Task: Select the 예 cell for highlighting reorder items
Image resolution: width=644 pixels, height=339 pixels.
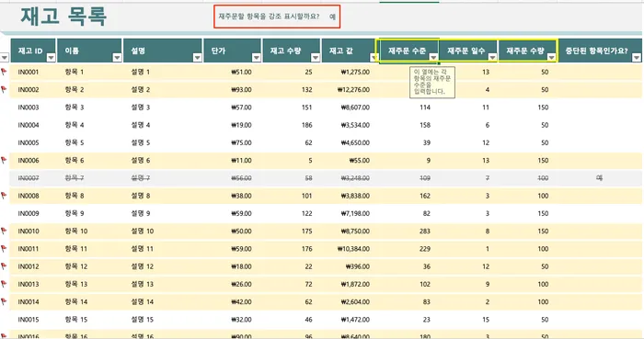Action: point(332,17)
